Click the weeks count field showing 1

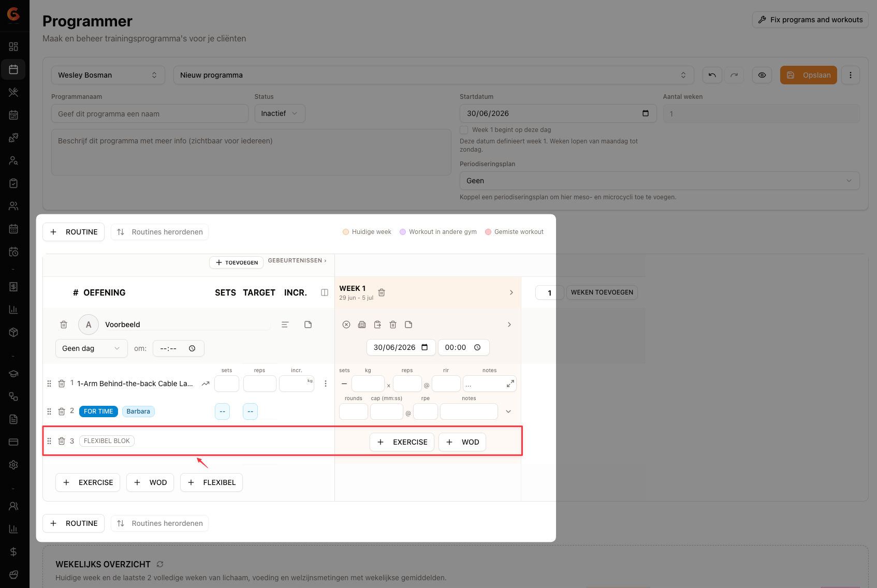(762, 114)
